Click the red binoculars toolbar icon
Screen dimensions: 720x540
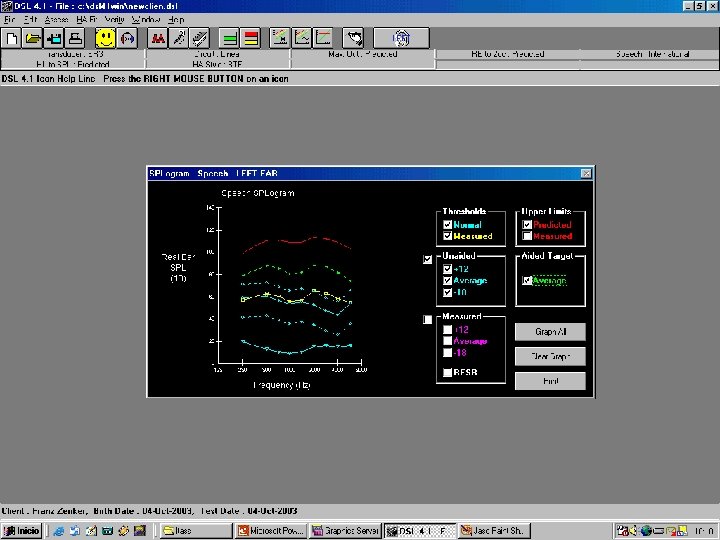pos(158,38)
